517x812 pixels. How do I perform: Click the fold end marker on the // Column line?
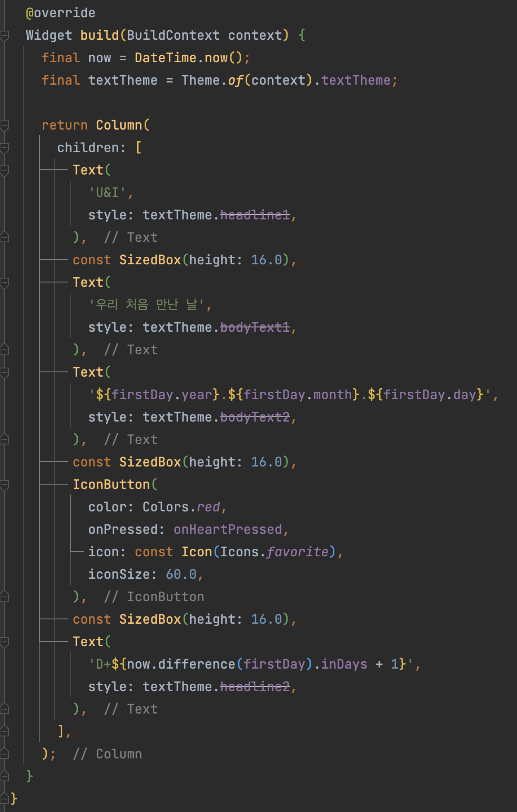[4, 754]
